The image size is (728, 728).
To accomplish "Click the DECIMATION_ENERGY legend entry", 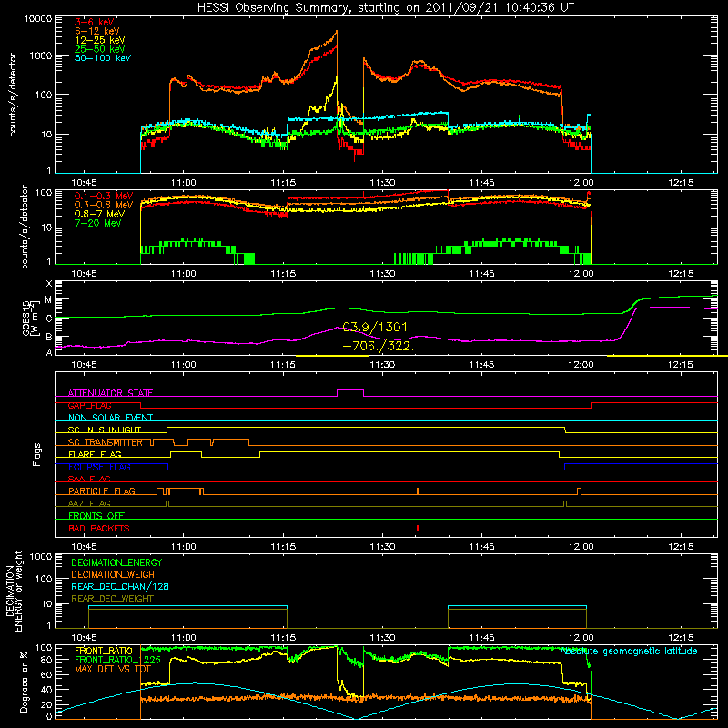I will coord(116,562).
